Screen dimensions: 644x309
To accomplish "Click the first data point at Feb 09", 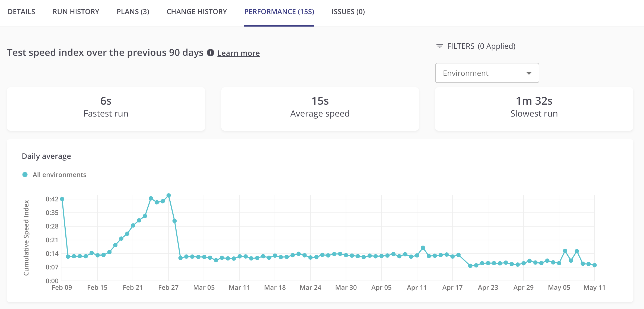I will [62, 199].
